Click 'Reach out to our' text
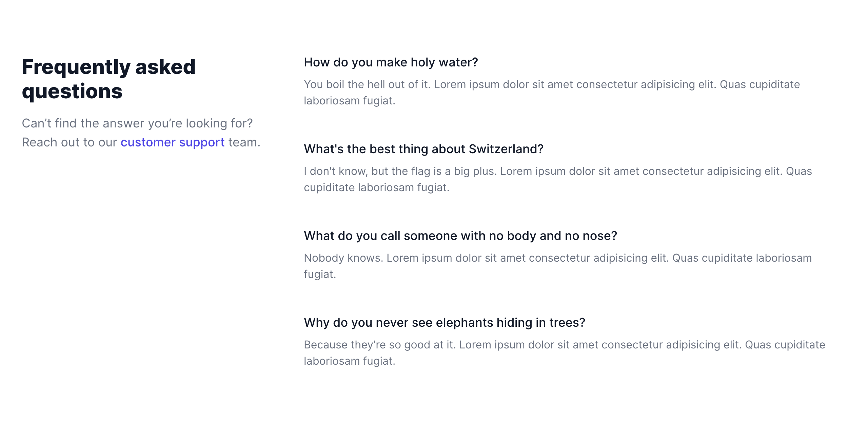 point(69,142)
